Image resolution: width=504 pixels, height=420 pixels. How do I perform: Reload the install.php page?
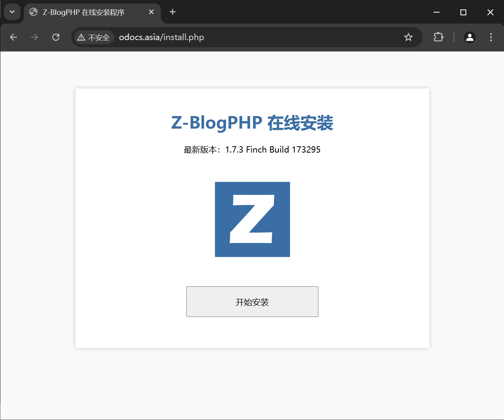coord(56,37)
